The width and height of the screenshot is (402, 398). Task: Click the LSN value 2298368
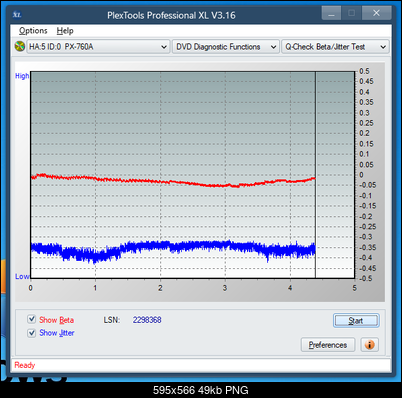147,320
